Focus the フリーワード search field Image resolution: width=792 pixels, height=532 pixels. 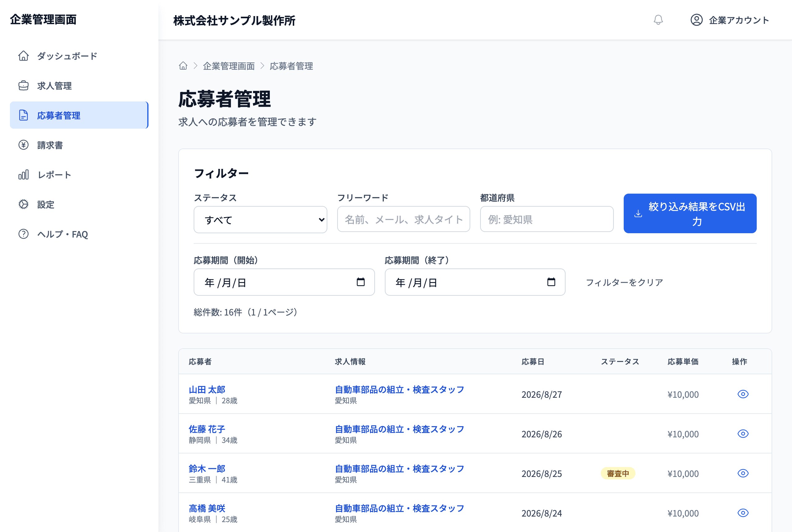[x=403, y=219]
